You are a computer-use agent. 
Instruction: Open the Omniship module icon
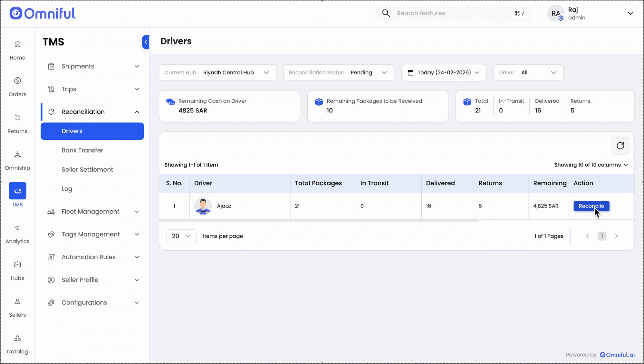click(17, 160)
